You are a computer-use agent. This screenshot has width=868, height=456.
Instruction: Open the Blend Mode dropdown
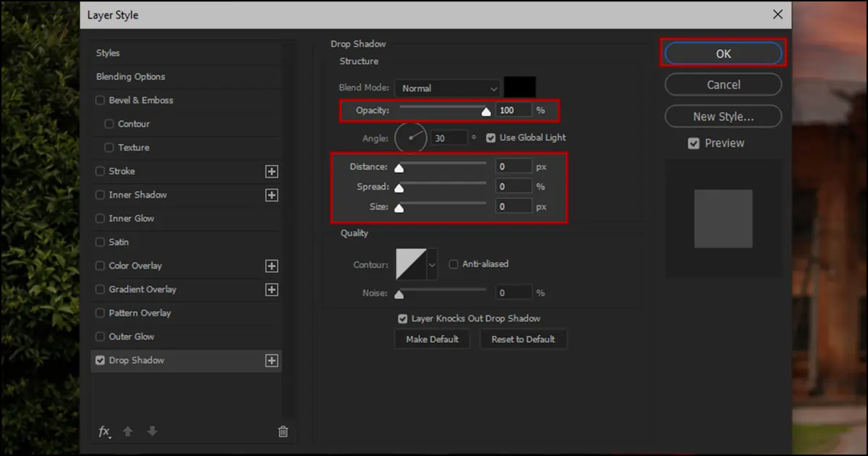click(x=446, y=87)
